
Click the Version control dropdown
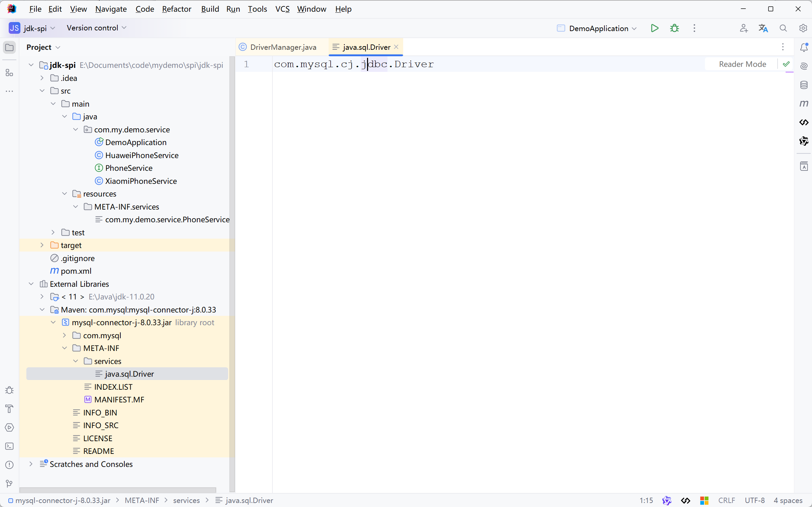96,27
